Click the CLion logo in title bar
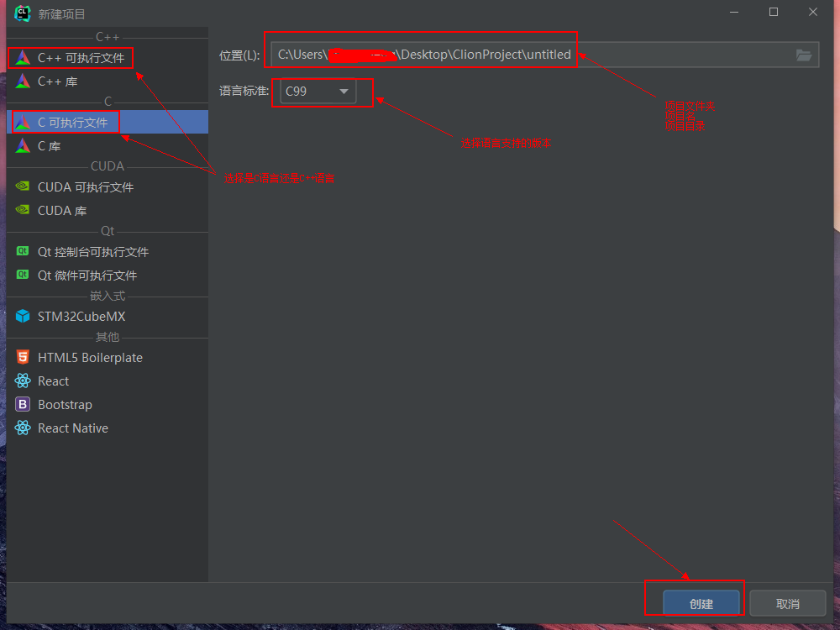Screen dimensions: 840x630 23,13
